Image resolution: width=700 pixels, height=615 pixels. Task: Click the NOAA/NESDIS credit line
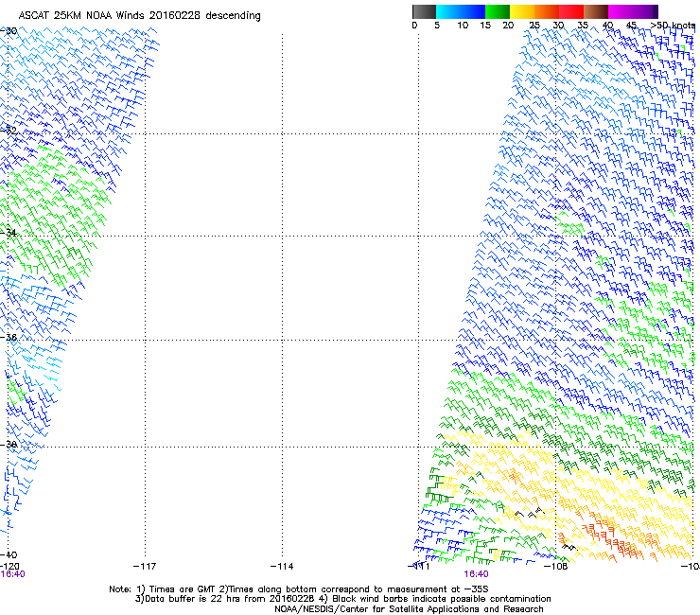(x=409, y=609)
